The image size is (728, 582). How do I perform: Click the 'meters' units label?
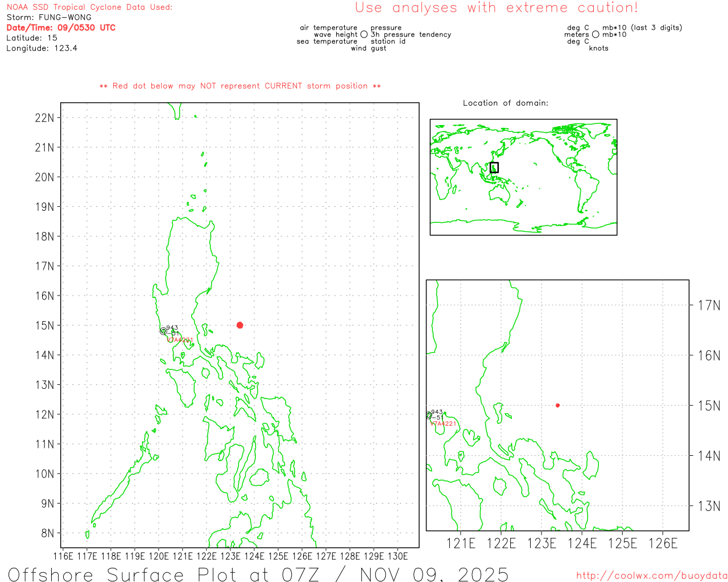[577, 35]
